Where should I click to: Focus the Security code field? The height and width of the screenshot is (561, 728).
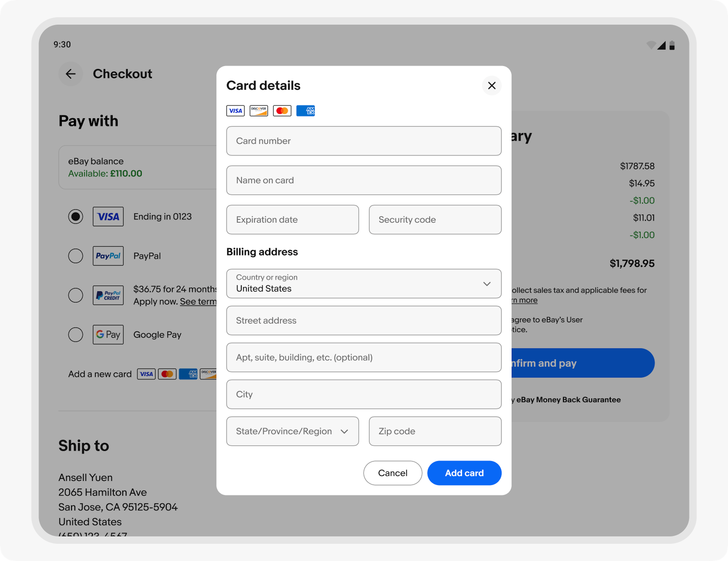pyautogui.click(x=435, y=219)
